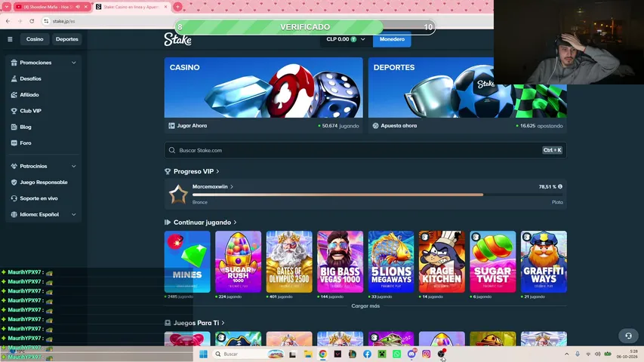
Task: Click the Stake logo
Action: coord(178,39)
